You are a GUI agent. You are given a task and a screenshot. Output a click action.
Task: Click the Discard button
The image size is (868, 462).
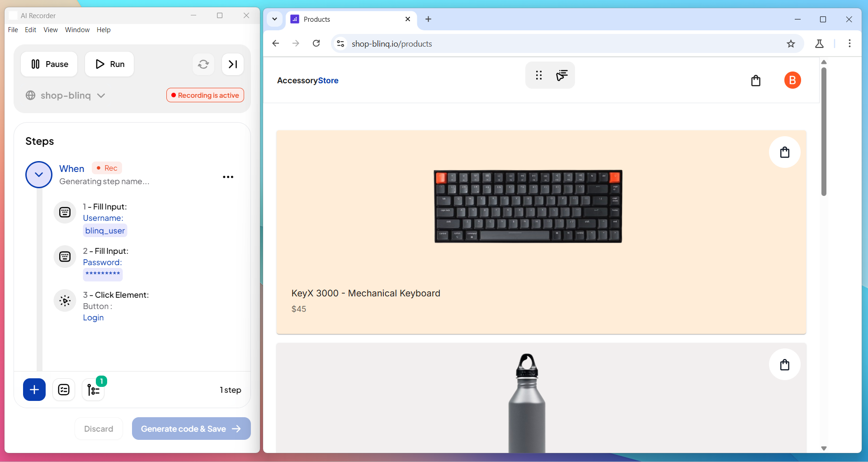[x=99, y=429]
